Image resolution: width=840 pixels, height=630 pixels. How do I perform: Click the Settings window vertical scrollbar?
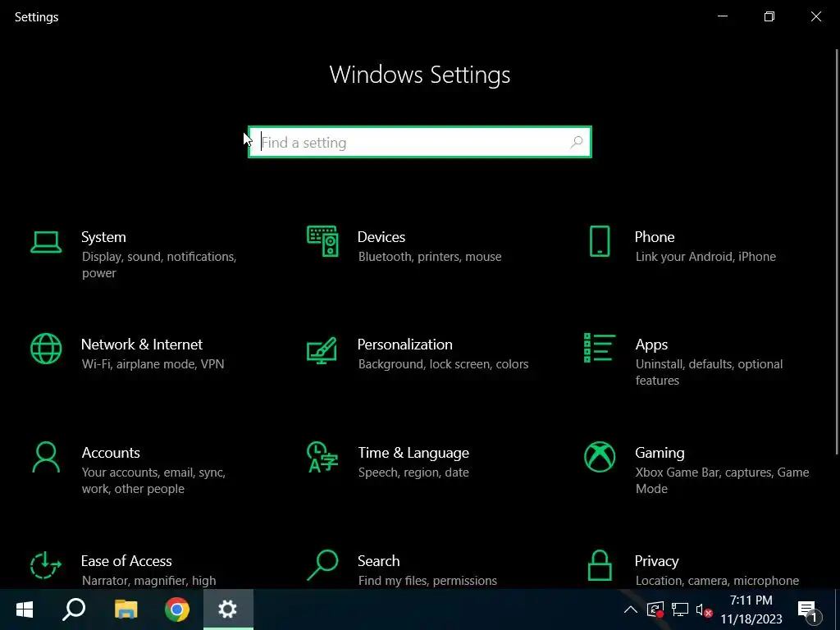(837, 252)
